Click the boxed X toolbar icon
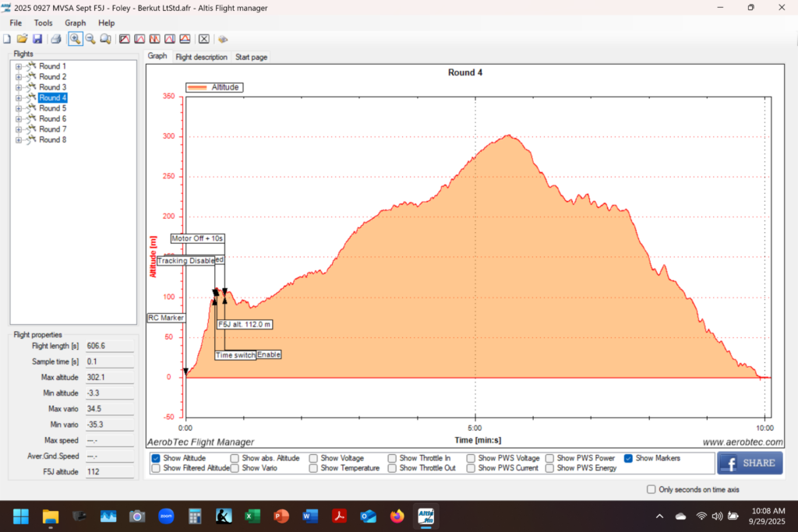The width and height of the screenshot is (798, 532). [x=203, y=39]
